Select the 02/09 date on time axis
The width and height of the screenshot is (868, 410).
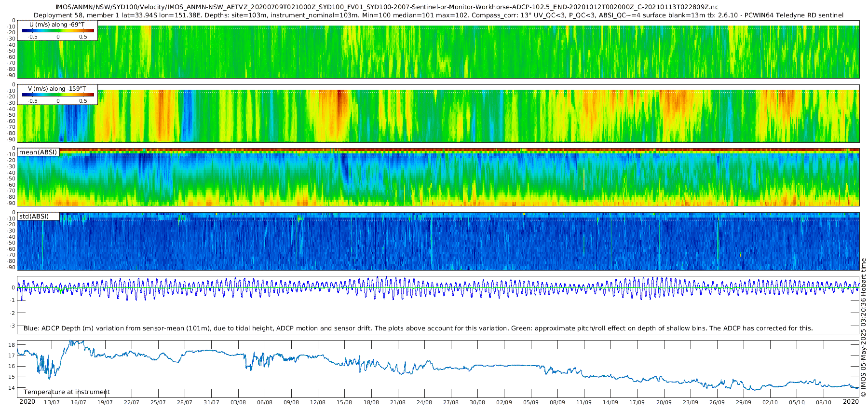[504, 402]
